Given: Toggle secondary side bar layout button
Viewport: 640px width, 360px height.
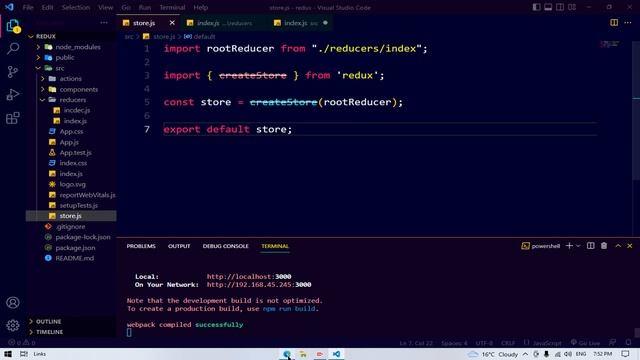Looking at the screenshot, I should tap(560, 7).
